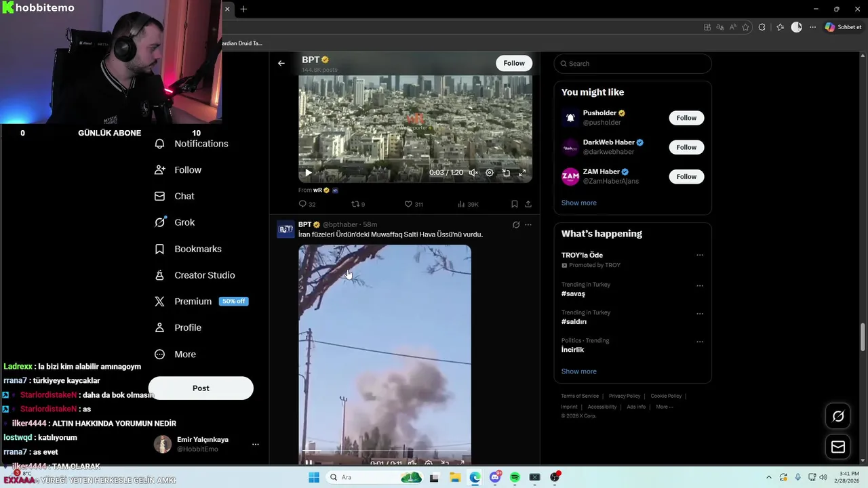This screenshot has width=868, height=488.
Task: Open Chat in sidebar
Action: pos(174,197)
